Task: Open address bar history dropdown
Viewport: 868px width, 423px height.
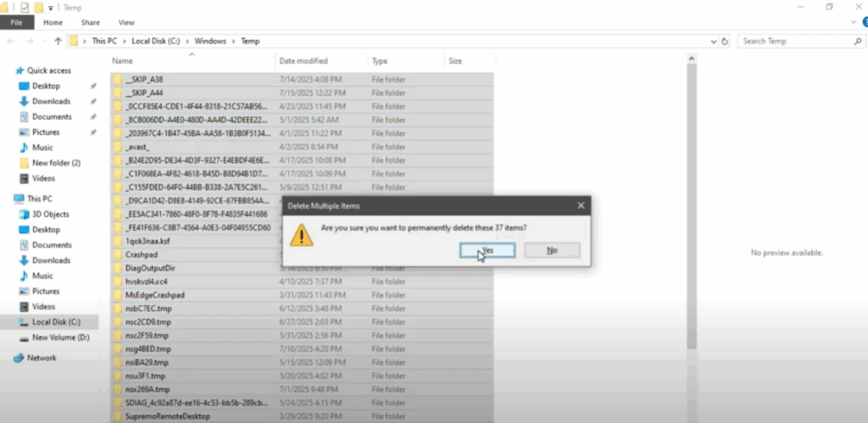Action: [714, 41]
